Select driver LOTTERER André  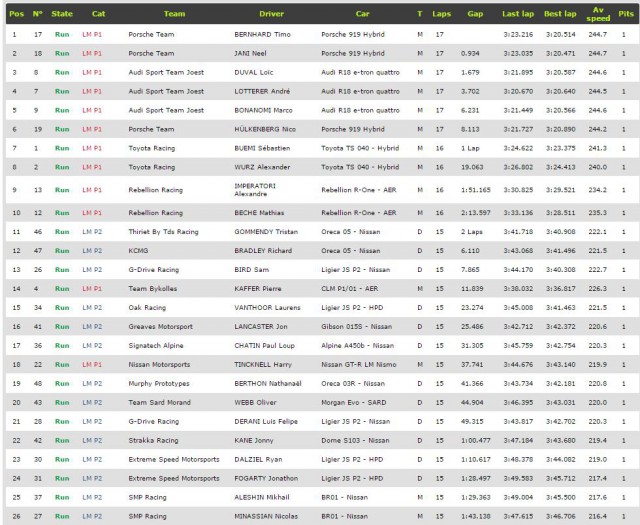pyautogui.click(x=262, y=91)
